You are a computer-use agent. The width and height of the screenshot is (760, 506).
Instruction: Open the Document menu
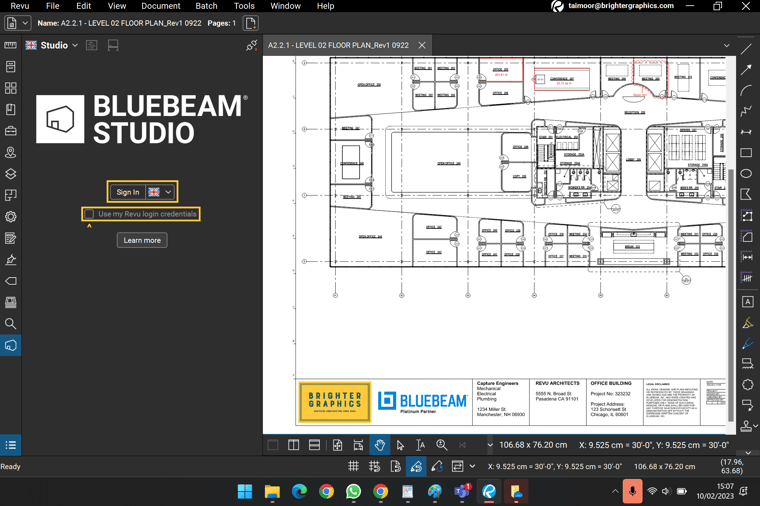pos(160,6)
